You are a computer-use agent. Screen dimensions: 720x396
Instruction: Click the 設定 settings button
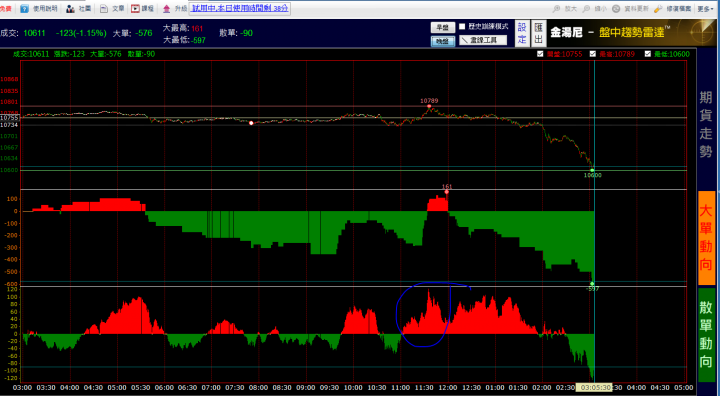522,33
